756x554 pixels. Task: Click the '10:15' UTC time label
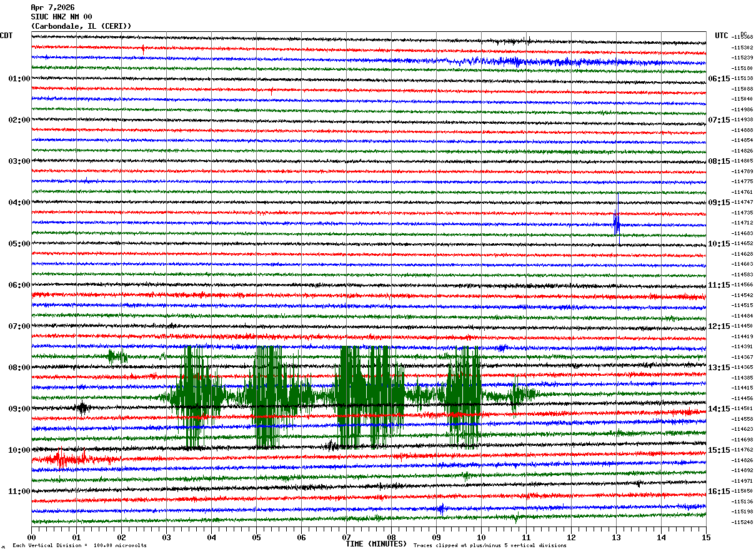click(719, 244)
